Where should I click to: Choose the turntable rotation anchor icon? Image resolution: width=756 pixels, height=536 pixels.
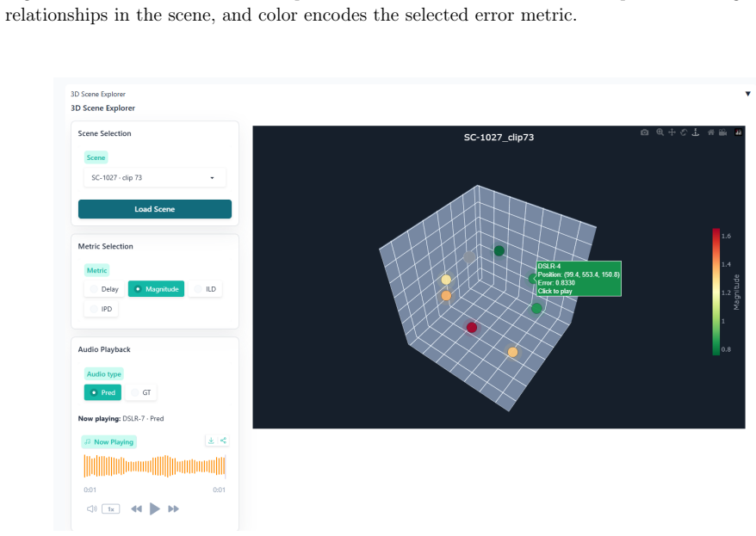pos(695,132)
